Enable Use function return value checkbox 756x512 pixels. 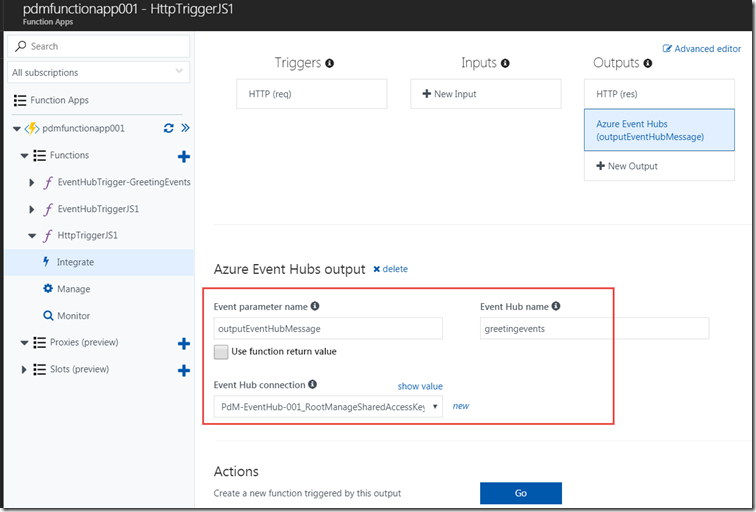221,352
